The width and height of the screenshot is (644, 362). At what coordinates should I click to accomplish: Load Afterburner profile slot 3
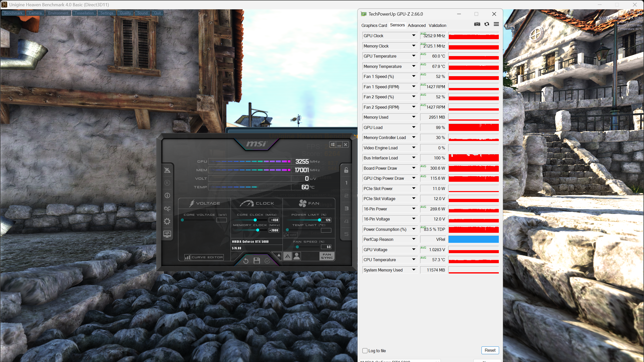(346, 208)
